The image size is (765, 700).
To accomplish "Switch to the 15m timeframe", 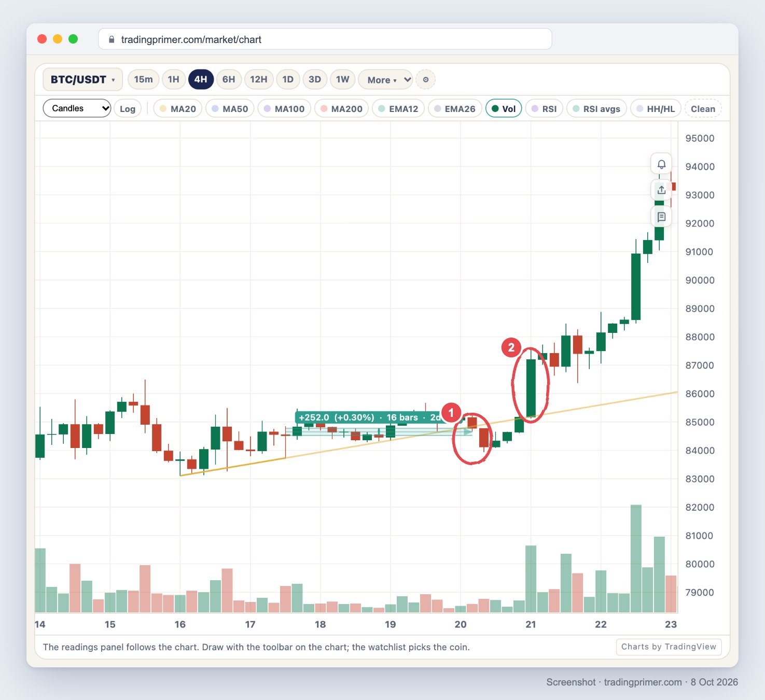I will 143,79.
